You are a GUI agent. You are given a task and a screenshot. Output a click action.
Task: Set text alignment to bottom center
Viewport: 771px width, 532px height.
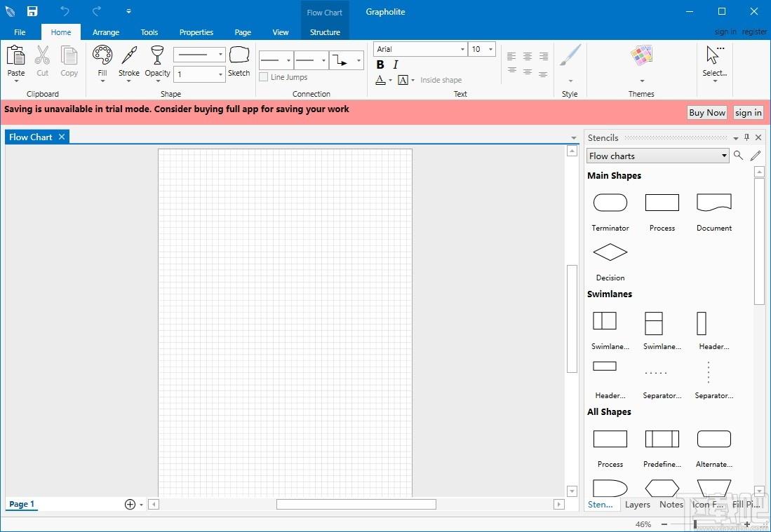pyautogui.click(x=528, y=71)
